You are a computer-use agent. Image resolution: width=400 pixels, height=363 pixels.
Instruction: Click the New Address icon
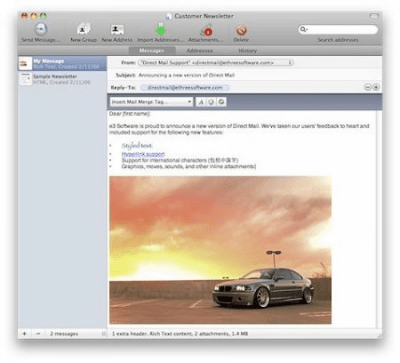[117, 30]
